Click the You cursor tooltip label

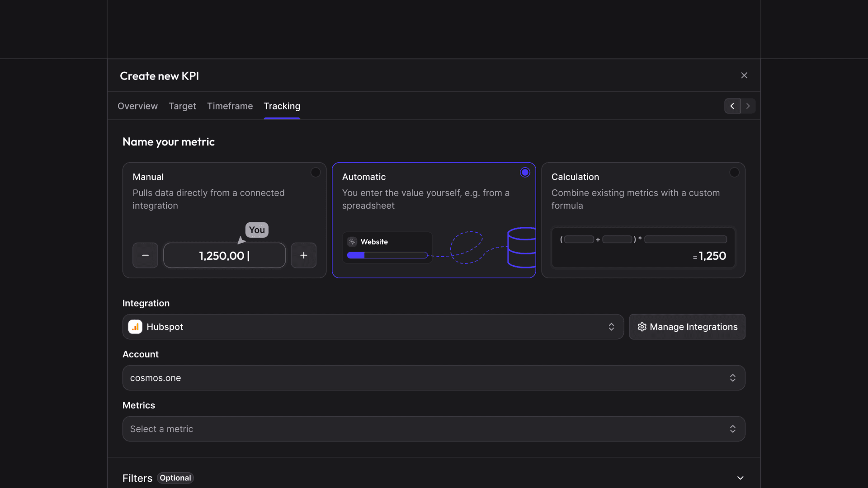pyautogui.click(x=257, y=230)
